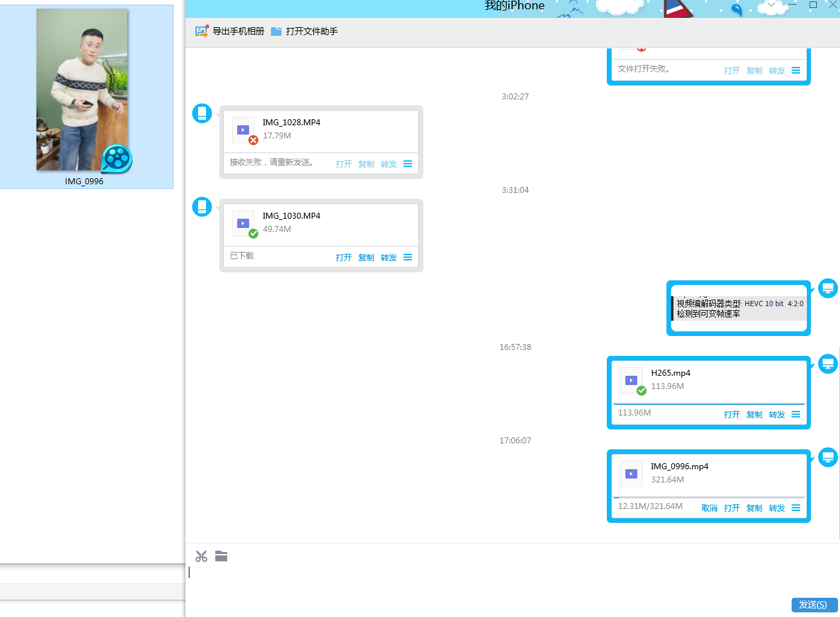The width and height of the screenshot is (840, 617).
Task: Click the H265.mp4 video file icon
Action: (x=631, y=380)
